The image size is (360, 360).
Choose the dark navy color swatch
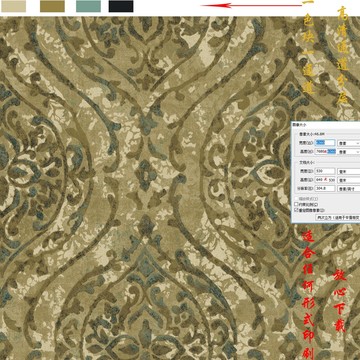click(x=121, y=6)
